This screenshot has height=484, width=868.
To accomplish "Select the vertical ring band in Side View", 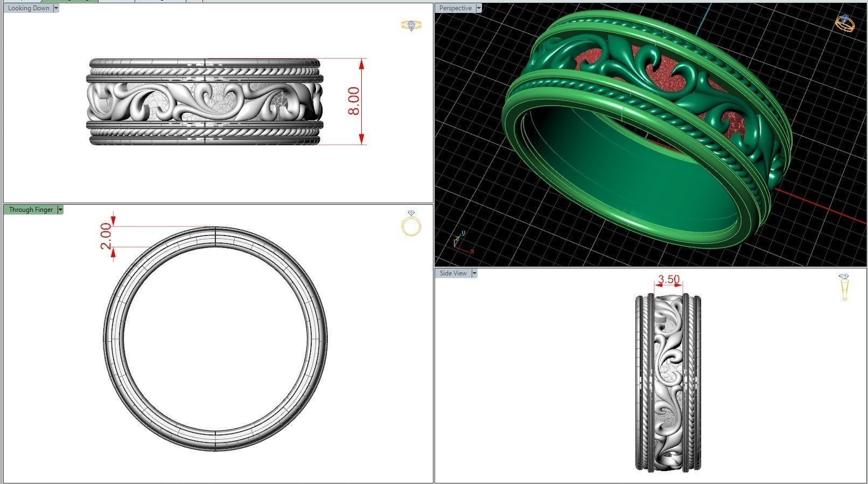I will tap(668, 383).
